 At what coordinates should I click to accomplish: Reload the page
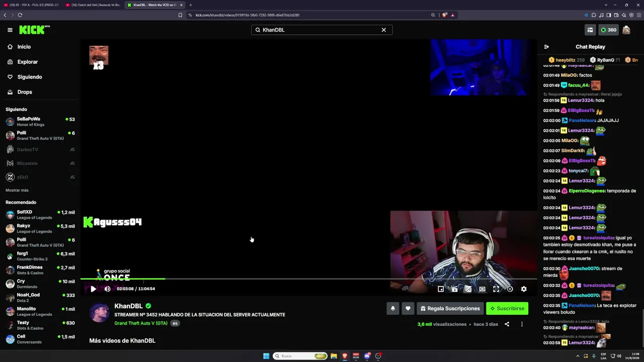pyautogui.click(x=20, y=15)
